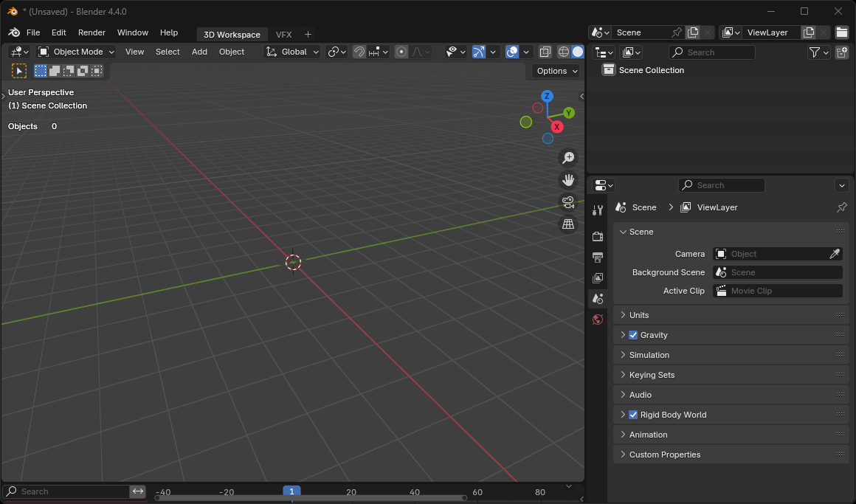Viewport: 856px width, 504px height.
Task: Toggle the camera view icon
Action: (568, 202)
